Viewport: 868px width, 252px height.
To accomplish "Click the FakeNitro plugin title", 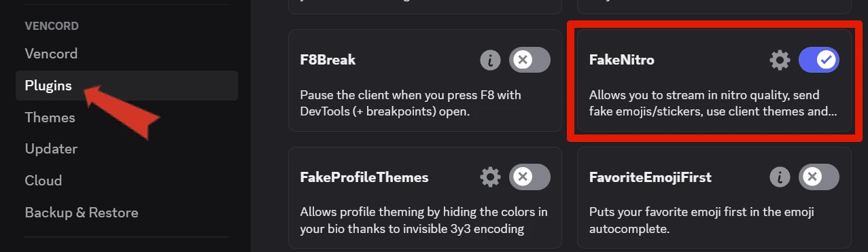I will [x=622, y=60].
